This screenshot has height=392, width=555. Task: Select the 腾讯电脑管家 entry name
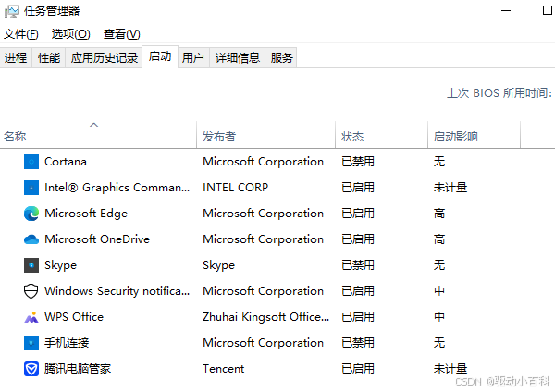[x=78, y=369]
